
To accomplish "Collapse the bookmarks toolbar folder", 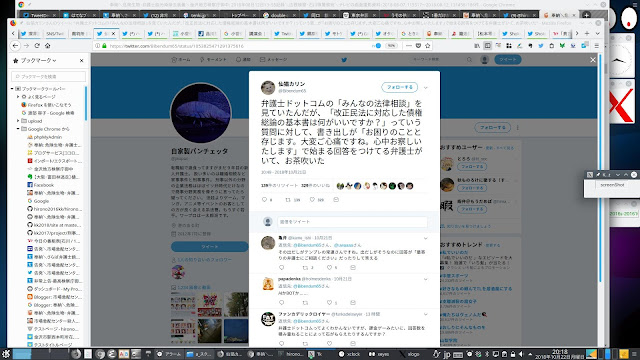I will [x=12, y=89].
